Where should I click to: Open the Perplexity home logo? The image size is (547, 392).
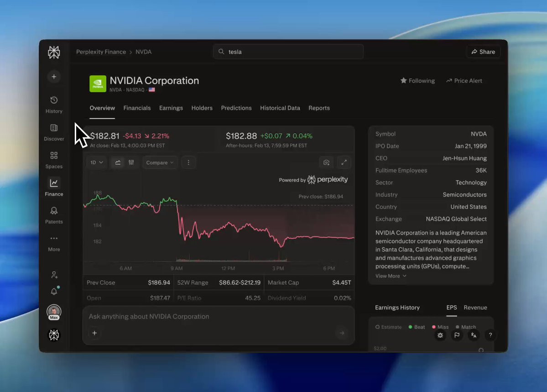[x=54, y=52]
